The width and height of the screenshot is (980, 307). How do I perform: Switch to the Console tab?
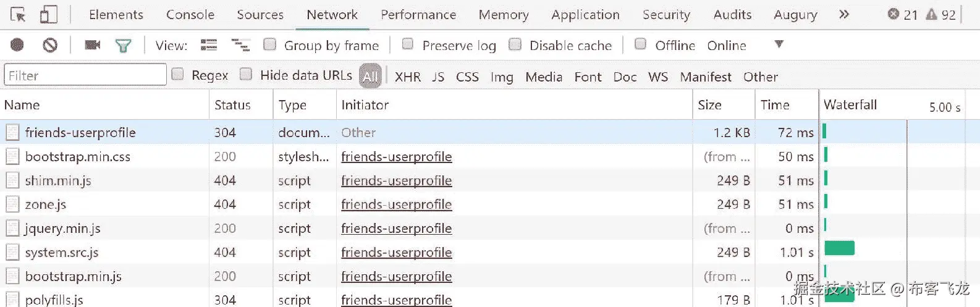click(x=190, y=15)
